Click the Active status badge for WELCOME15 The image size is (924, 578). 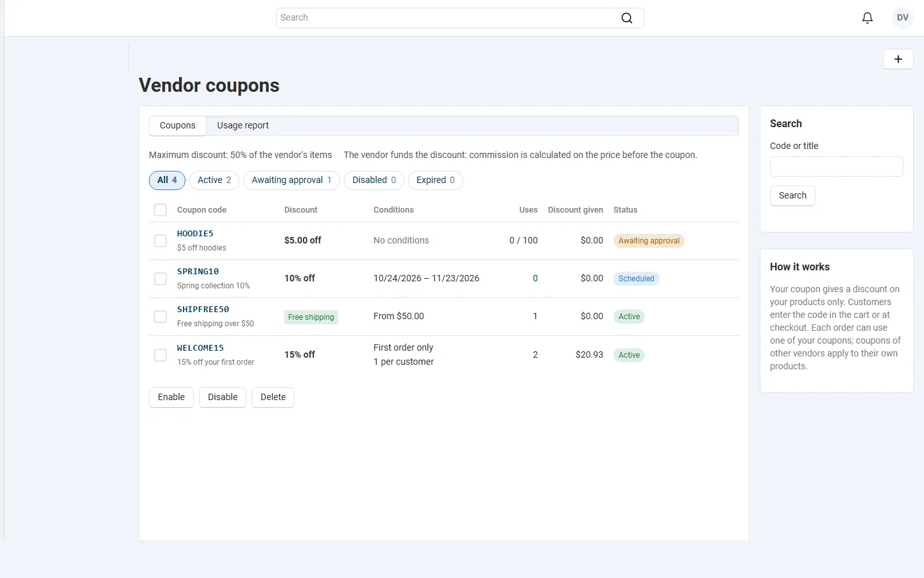629,355
